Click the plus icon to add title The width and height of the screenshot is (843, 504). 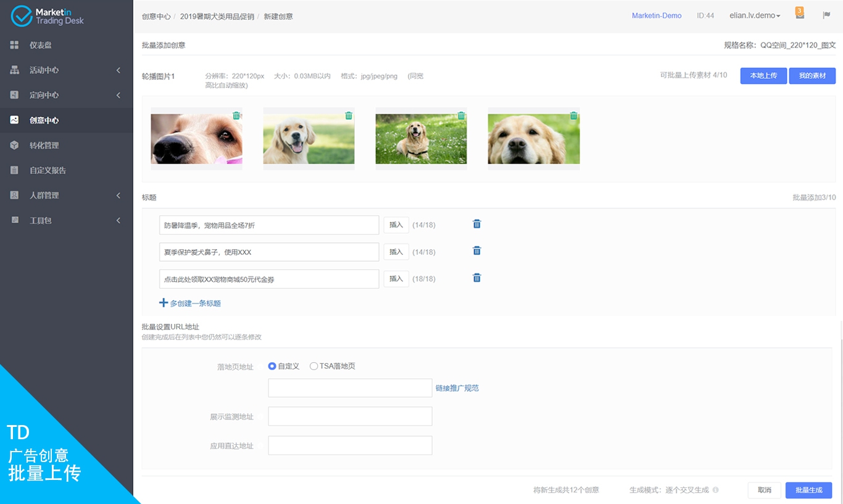click(x=164, y=303)
